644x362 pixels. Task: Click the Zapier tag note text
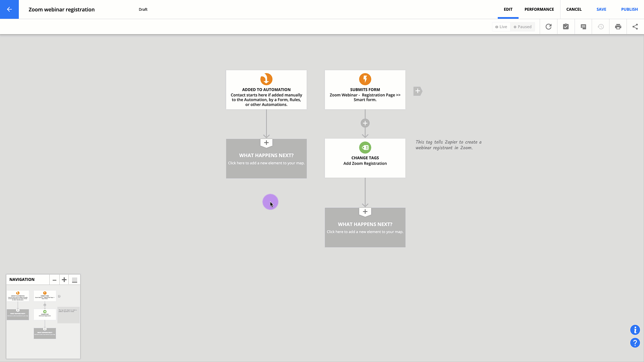click(448, 145)
